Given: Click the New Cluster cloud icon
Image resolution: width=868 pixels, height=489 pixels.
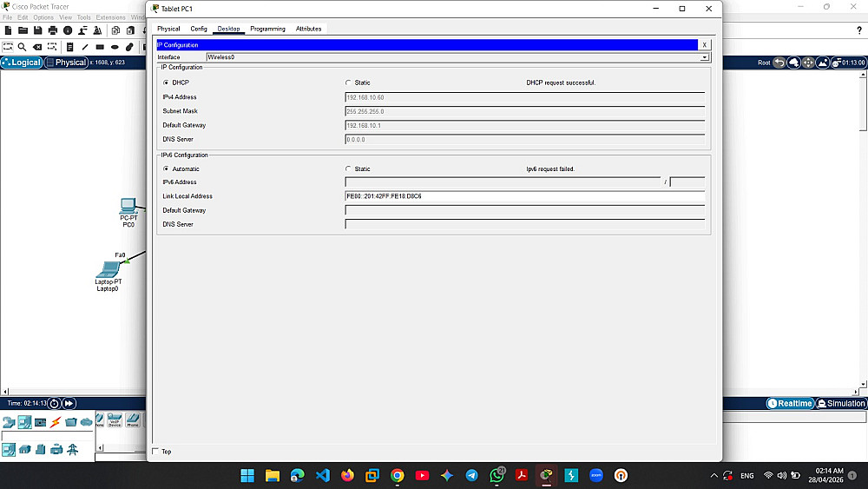Looking at the screenshot, I should pyautogui.click(x=794, y=63).
